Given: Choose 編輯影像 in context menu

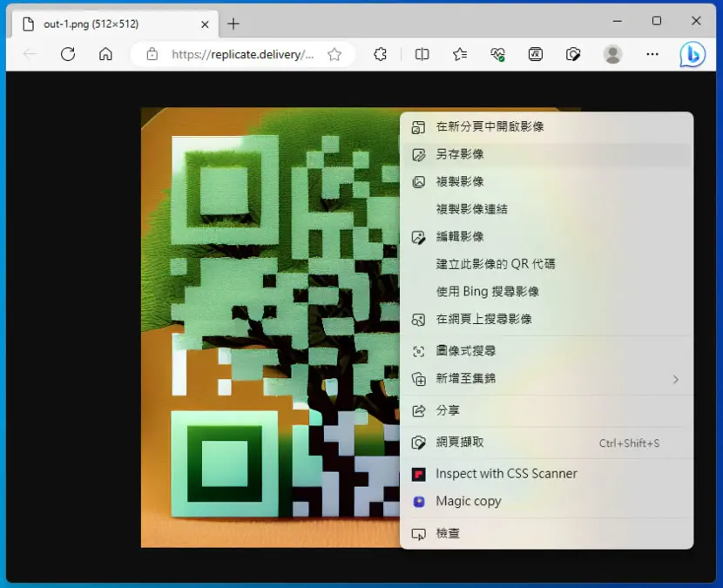Looking at the screenshot, I should pyautogui.click(x=546, y=237).
